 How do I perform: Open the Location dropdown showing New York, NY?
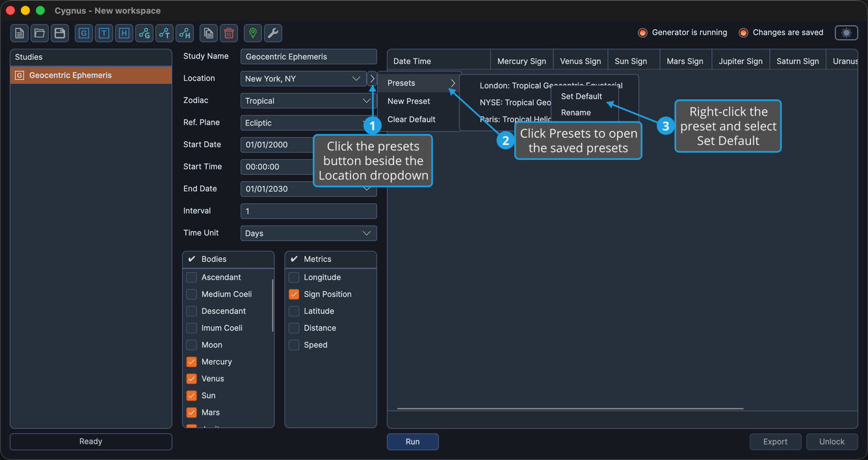click(303, 79)
